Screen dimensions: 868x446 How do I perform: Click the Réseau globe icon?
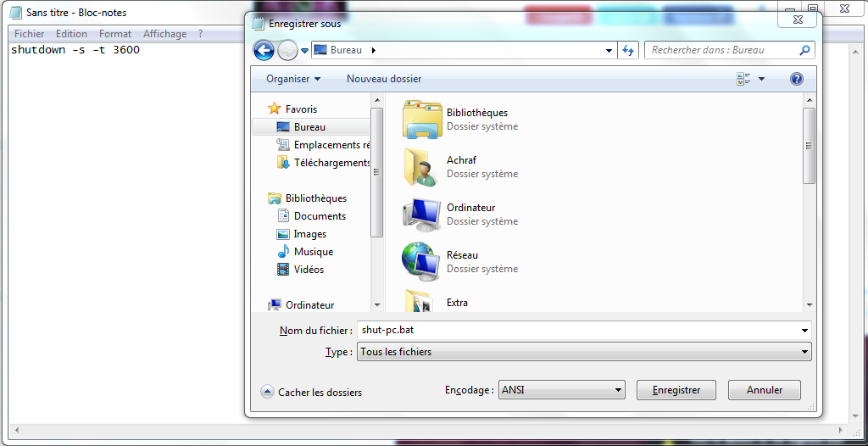tap(422, 262)
